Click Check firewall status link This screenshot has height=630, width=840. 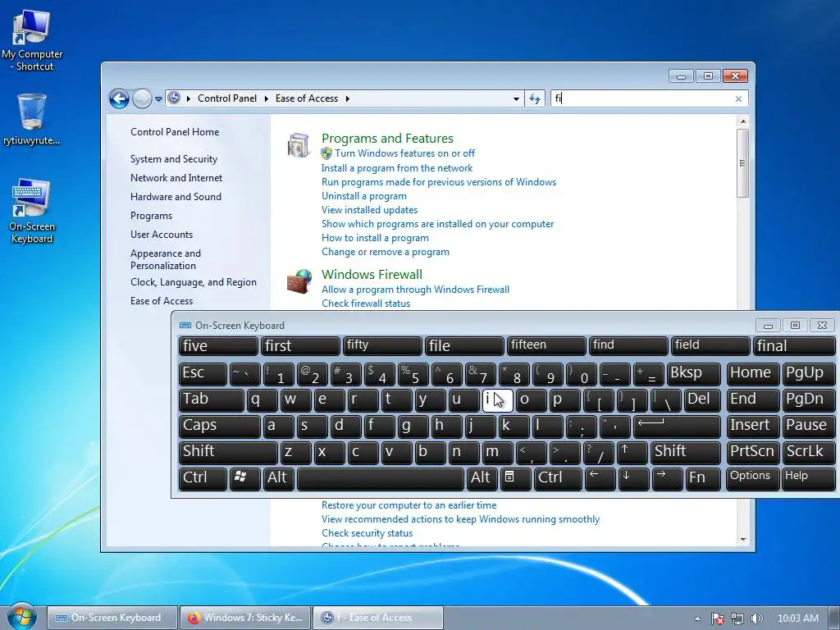coord(366,304)
